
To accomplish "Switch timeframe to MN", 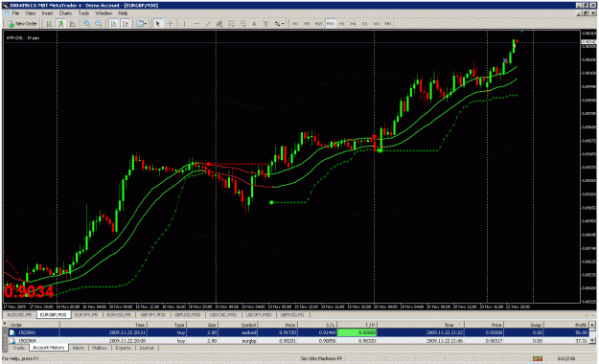I will [x=388, y=24].
